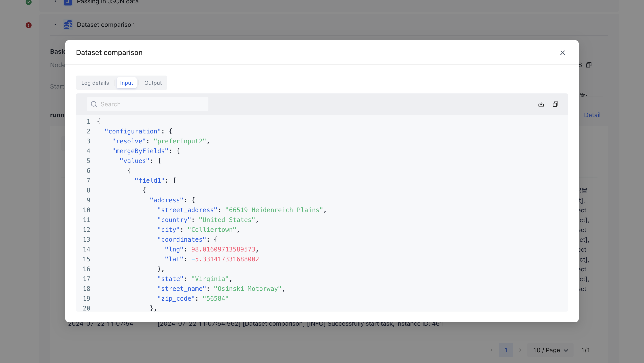
Task: Click the Dataset comparison database icon
Action: pyautogui.click(x=68, y=25)
